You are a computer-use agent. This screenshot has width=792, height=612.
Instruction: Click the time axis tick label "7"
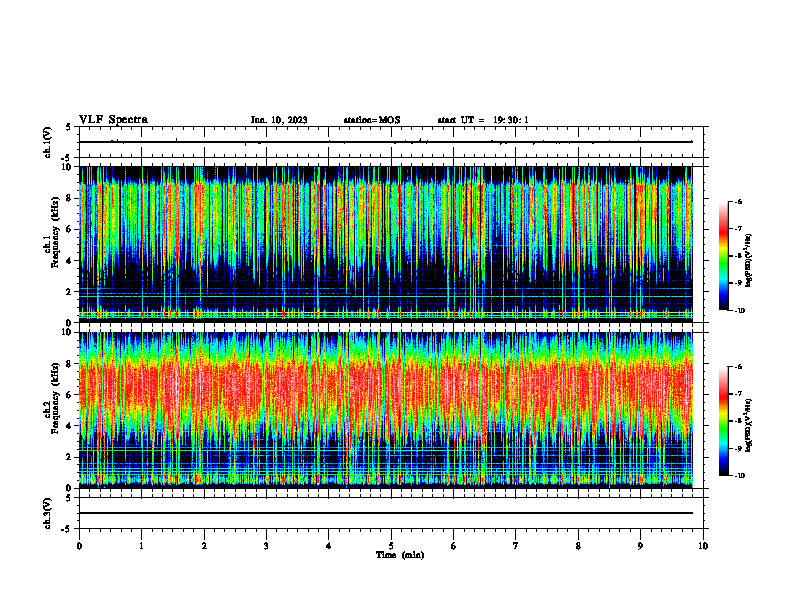516,546
